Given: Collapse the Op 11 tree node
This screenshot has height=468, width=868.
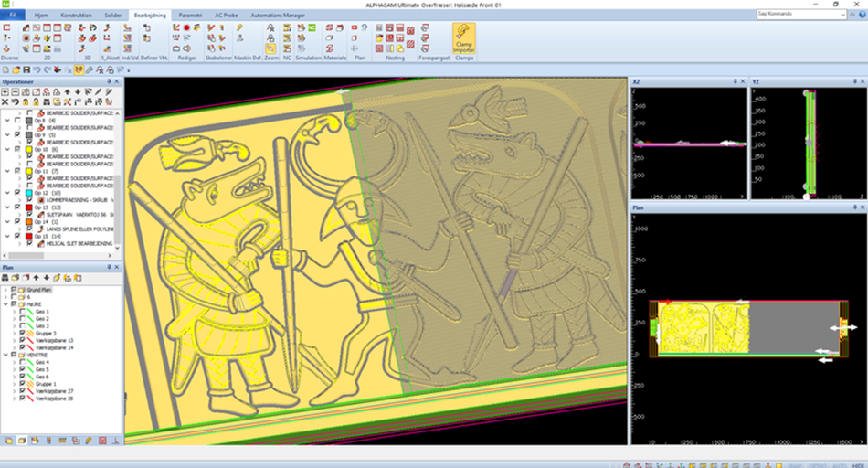Looking at the screenshot, I should pyautogui.click(x=7, y=171).
